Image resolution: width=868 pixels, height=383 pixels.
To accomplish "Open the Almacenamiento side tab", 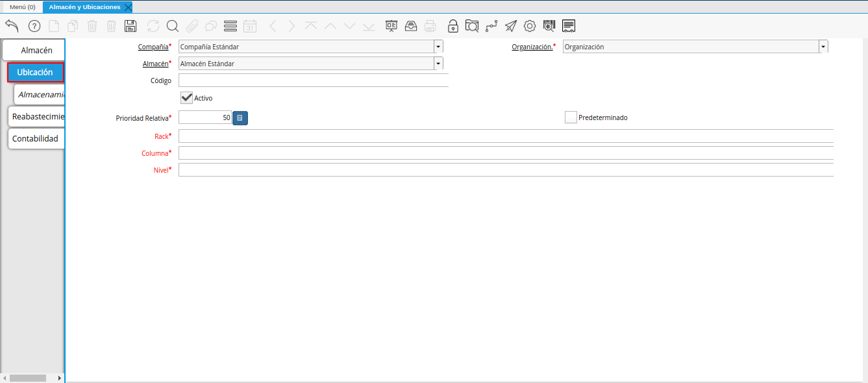I will (40, 94).
